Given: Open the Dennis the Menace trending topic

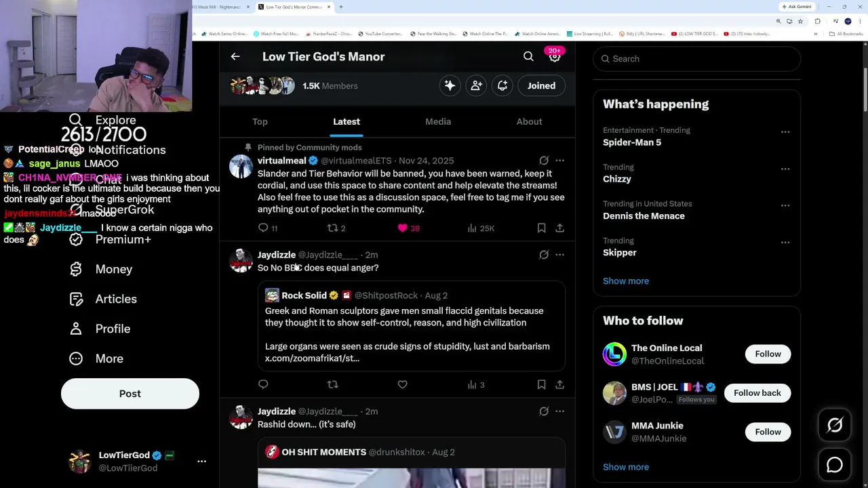Looking at the screenshot, I should point(644,216).
